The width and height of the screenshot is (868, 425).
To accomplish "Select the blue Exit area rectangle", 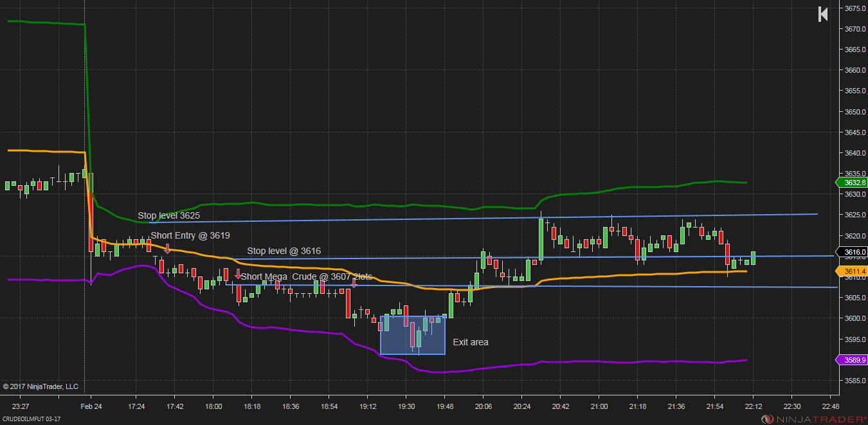I will point(413,335).
